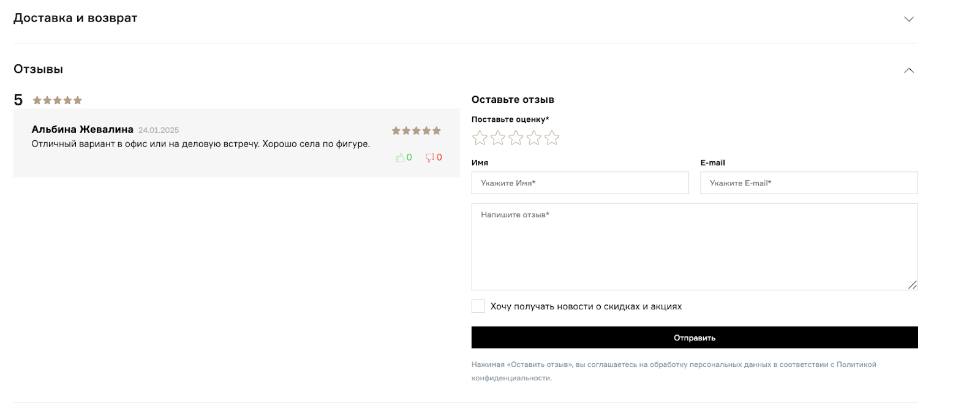
Task: Click the review text Отличный вариант в офис
Action: pos(201,144)
